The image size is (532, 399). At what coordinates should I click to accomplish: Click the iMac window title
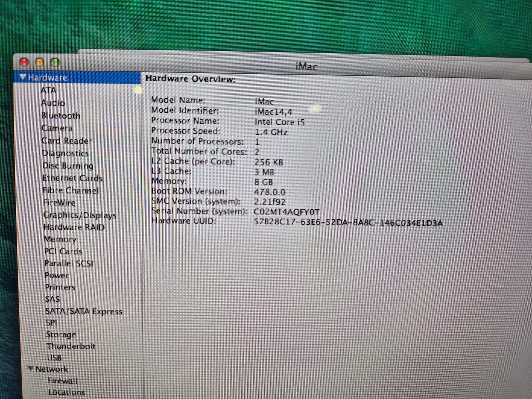[x=306, y=67]
